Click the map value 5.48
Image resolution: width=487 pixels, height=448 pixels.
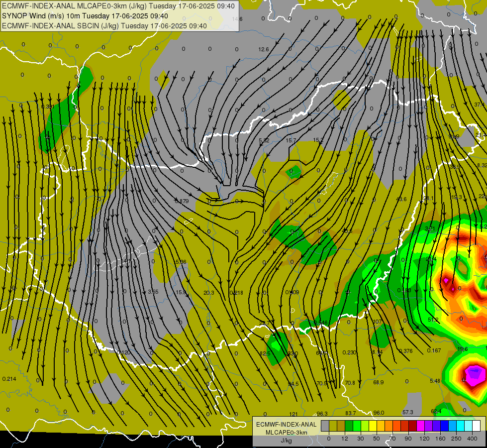coord(435,381)
